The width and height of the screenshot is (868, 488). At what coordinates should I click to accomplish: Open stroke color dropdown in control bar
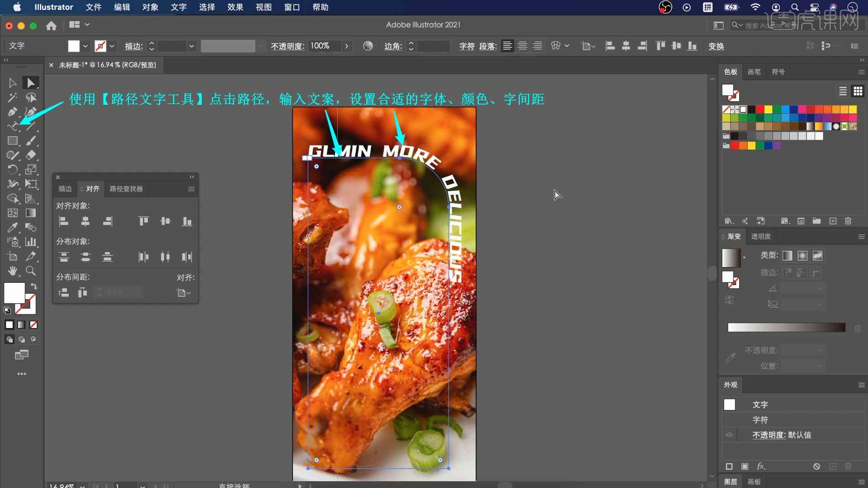112,46
